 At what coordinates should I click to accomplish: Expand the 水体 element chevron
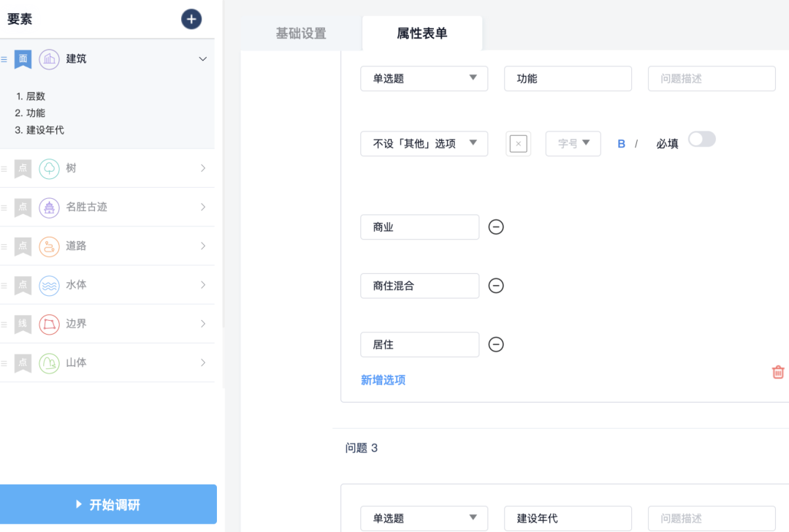tap(203, 285)
